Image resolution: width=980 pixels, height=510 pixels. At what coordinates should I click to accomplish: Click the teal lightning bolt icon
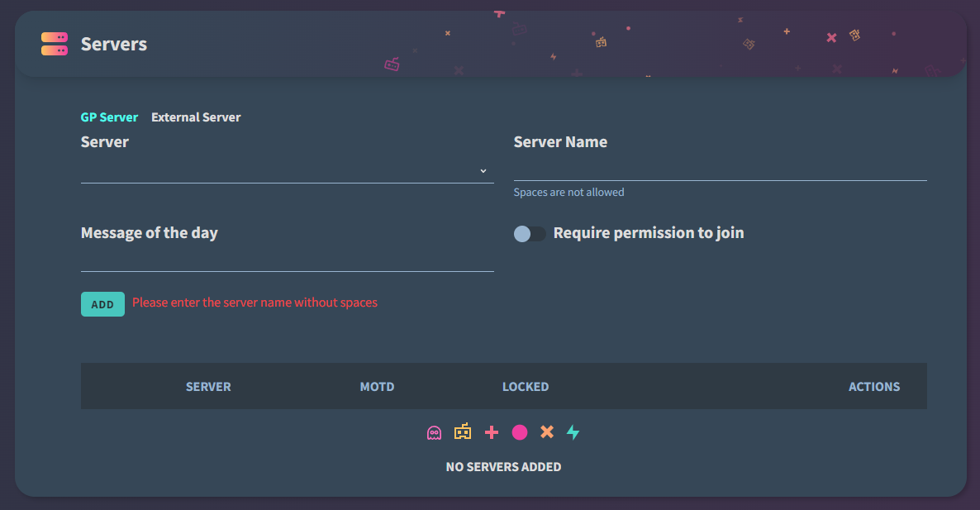point(573,431)
